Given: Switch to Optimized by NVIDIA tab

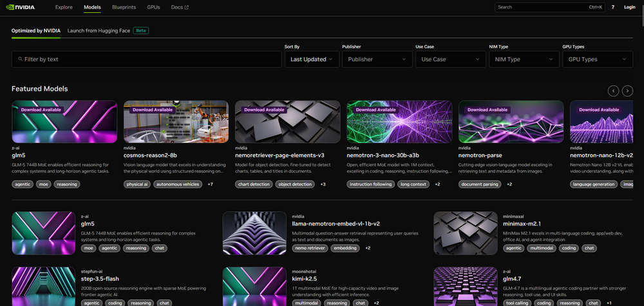Looking at the screenshot, I should click(x=35, y=31).
